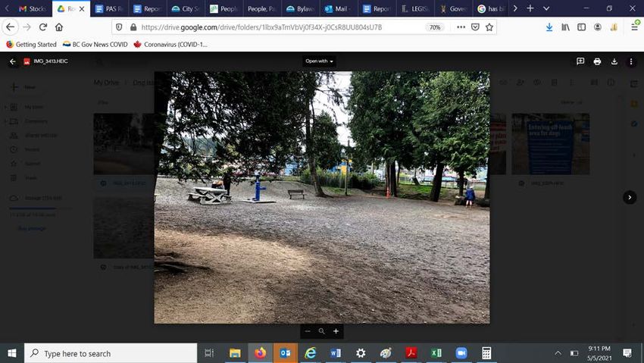
Task: Show Firefox downloads panel
Action: 549,27
